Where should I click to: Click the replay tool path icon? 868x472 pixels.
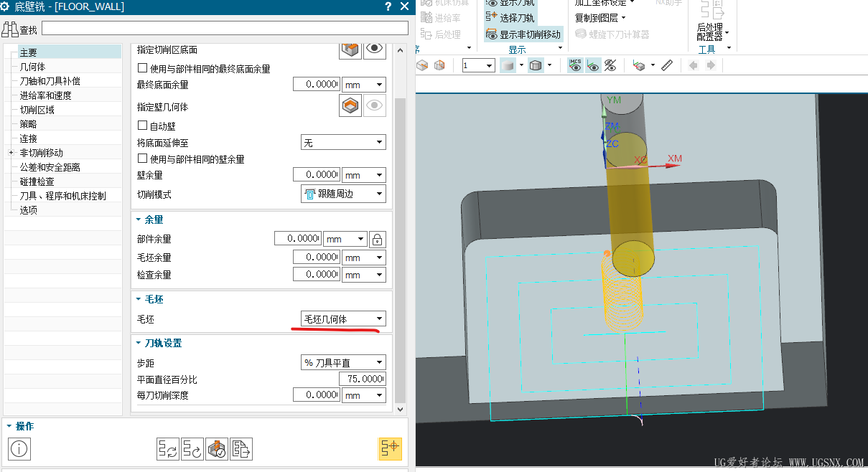pos(192,449)
